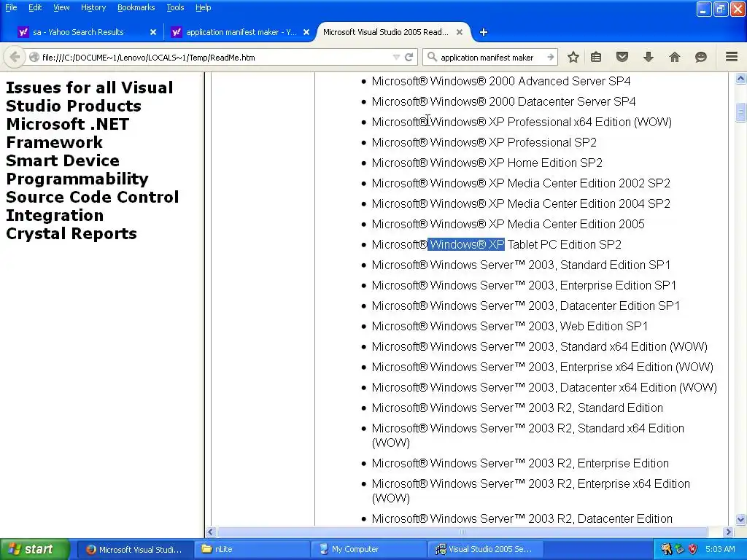
Task: Click 'Windows® 2000 Advanced Server SP4' text
Action: click(530, 81)
